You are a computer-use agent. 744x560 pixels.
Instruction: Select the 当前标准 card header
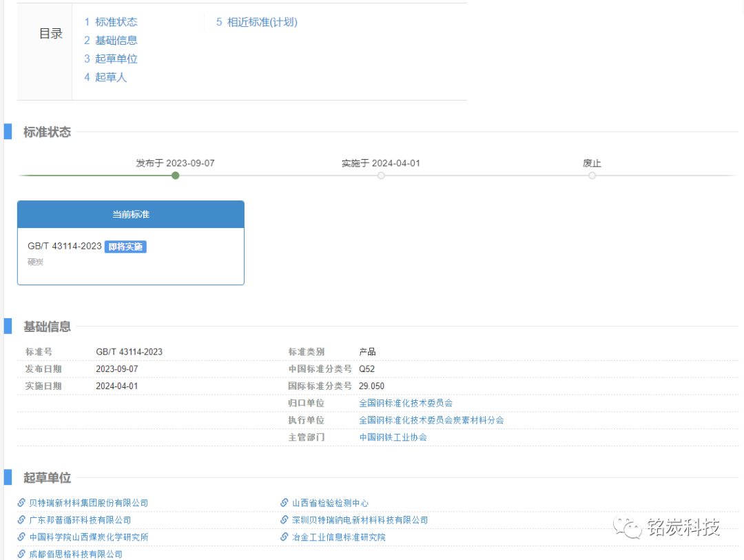pyautogui.click(x=131, y=214)
